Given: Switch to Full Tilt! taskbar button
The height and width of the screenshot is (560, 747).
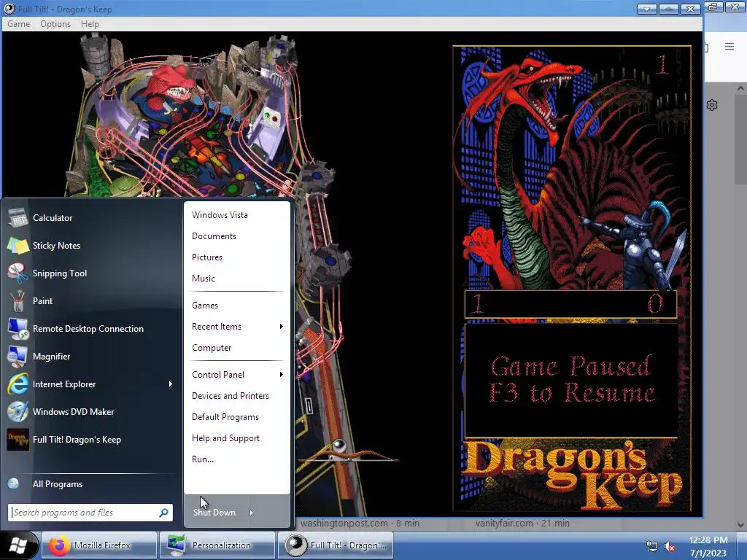Looking at the screenshot, I should click(336, 545).
